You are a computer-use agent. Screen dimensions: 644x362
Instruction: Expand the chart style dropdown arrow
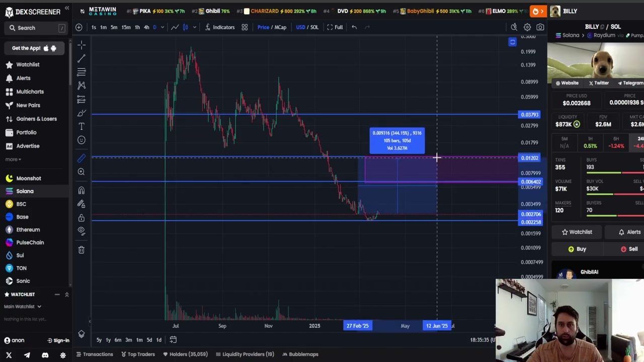[x=195, y=27]
